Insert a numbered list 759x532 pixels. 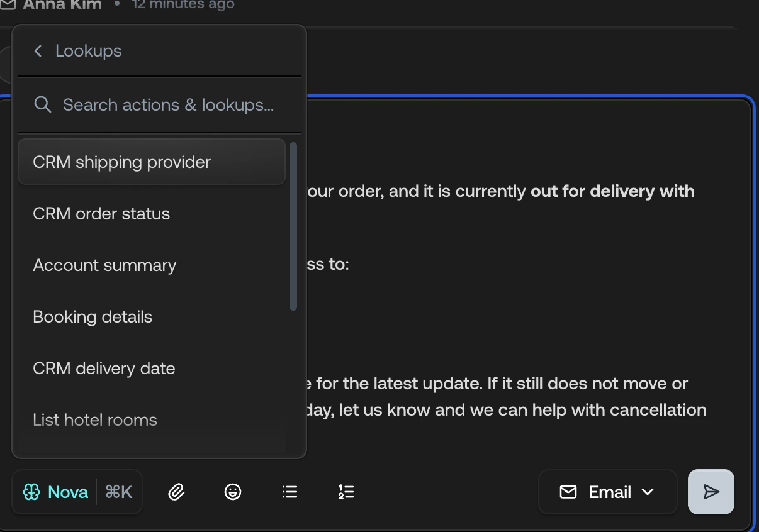346,492
